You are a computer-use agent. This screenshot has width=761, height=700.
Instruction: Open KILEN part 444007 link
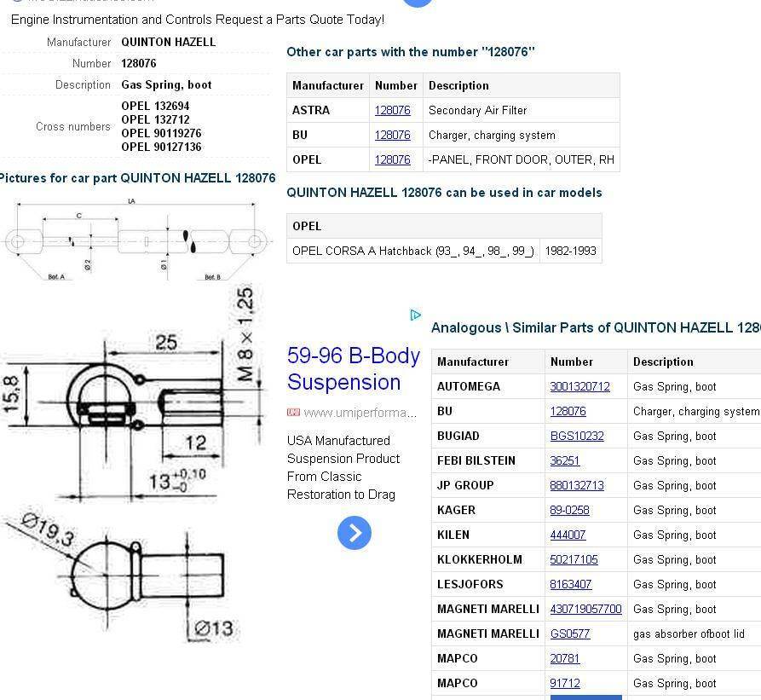[x=568, y=535]
